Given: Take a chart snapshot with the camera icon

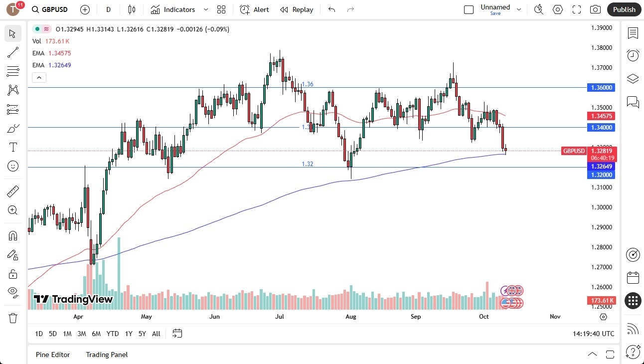Looking at the screenshot, I should click(596, 9).
